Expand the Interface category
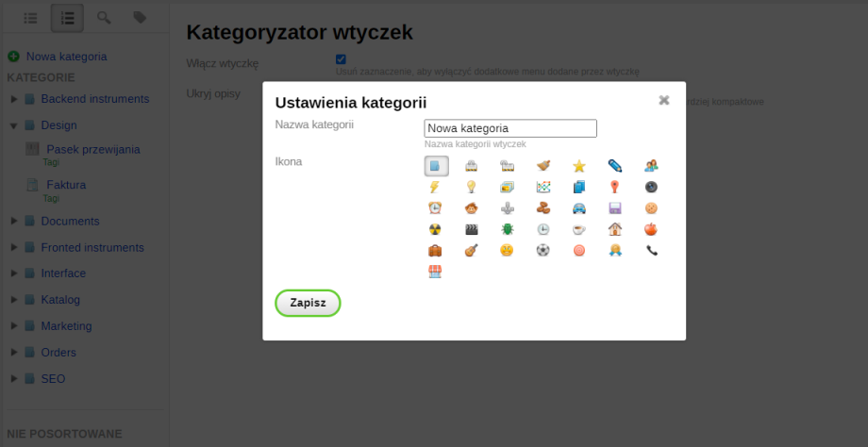 pos(14,273)
